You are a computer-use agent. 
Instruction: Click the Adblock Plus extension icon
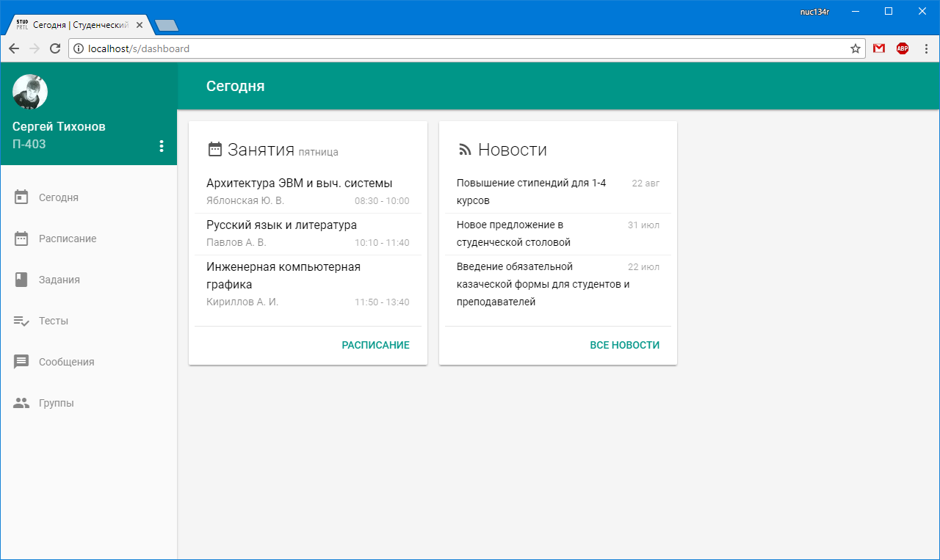tap(903, 48)
